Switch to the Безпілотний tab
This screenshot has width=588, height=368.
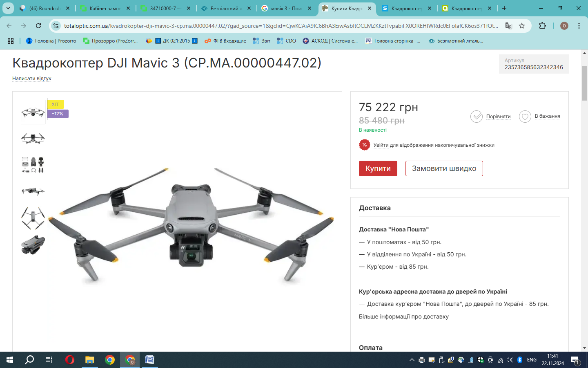pos(225,8)
